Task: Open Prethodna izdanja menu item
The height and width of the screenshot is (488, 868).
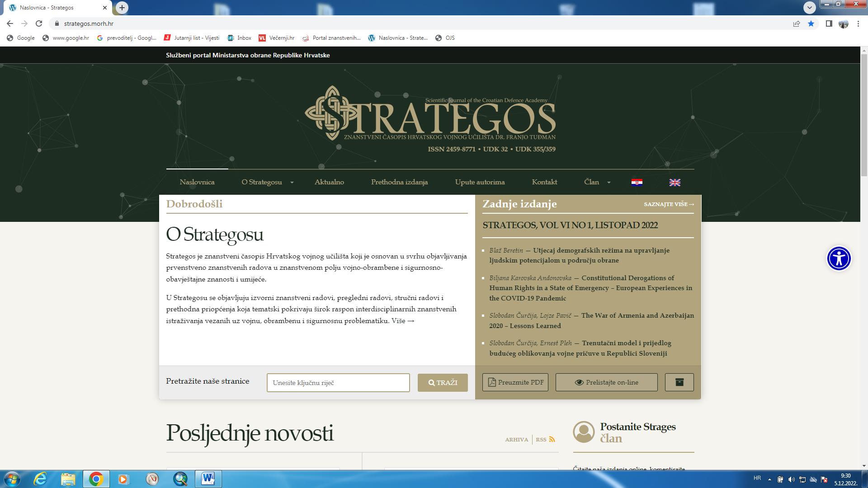Action: 399,182
